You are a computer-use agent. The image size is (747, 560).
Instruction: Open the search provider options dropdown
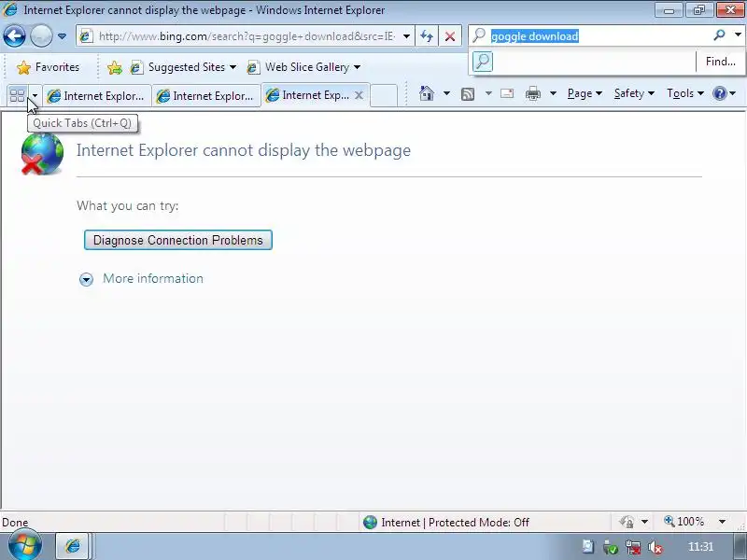(x=738, y=35)
